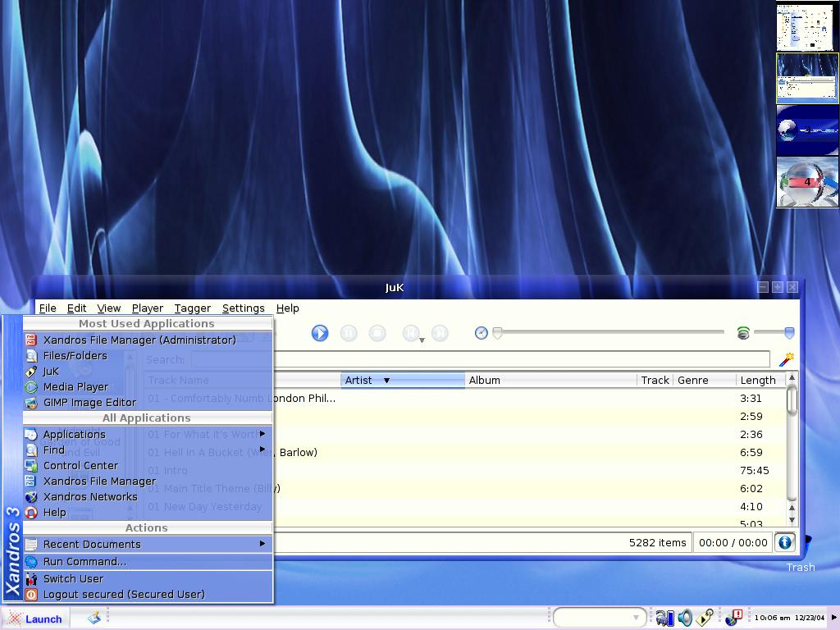Switch to the third virtual desktop thumbnail
Viewport: 840px width, 630px height.
807,130
